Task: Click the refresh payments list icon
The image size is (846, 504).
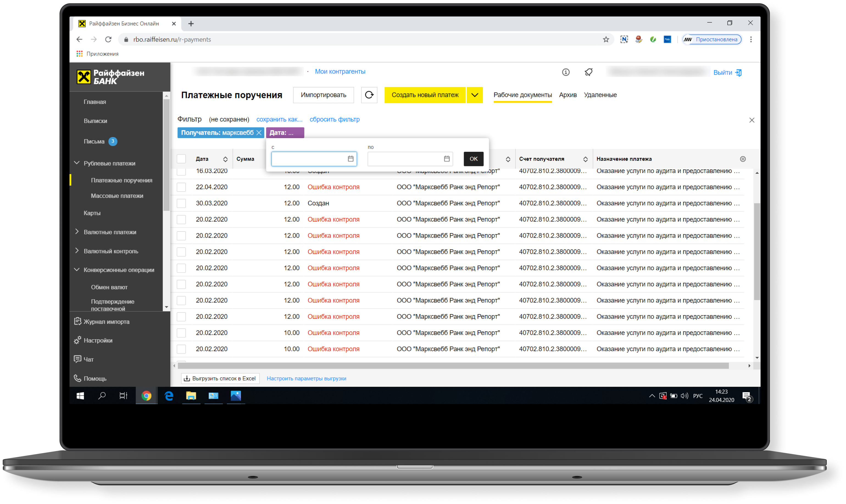Action: [x=369, y=95]
